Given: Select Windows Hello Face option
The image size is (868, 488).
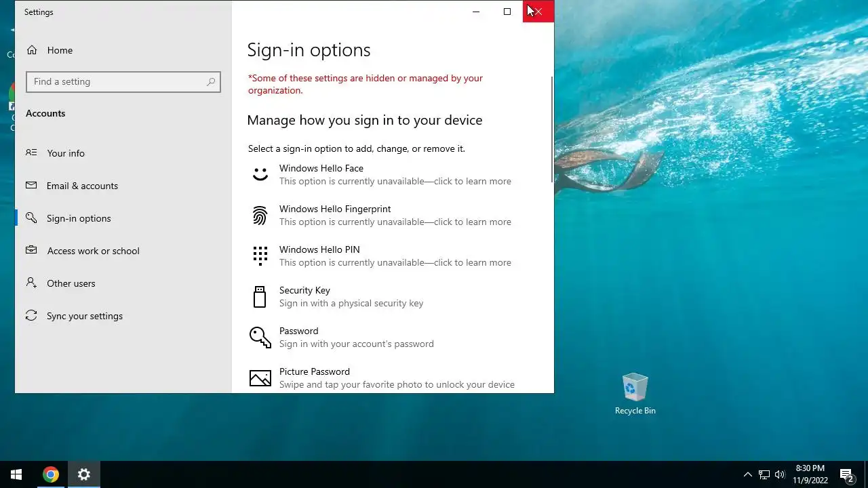Looking at the screenshot, I should 392,175.
